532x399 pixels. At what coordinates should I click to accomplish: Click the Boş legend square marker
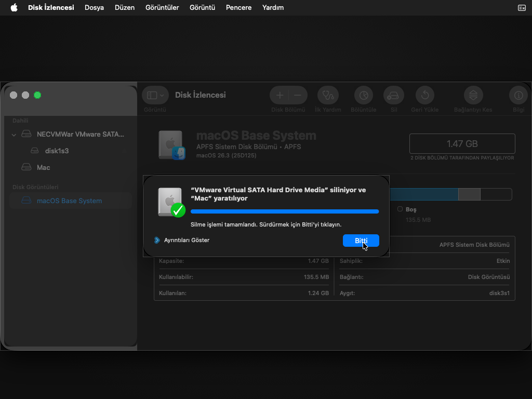[x=400, y=209]
